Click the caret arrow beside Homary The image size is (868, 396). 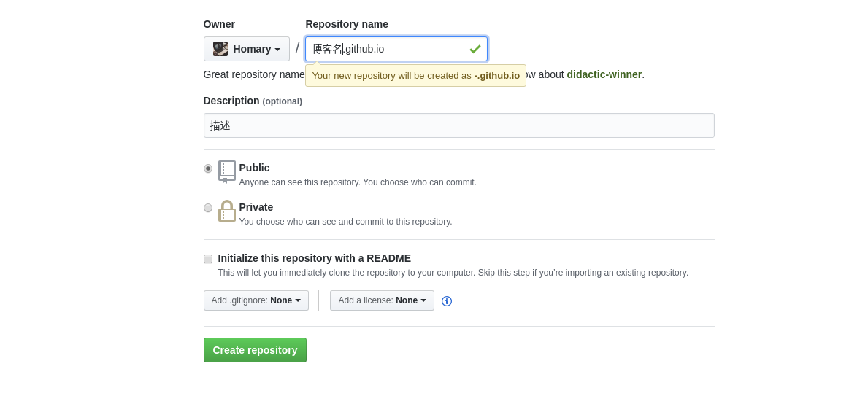tap(277, 50)
